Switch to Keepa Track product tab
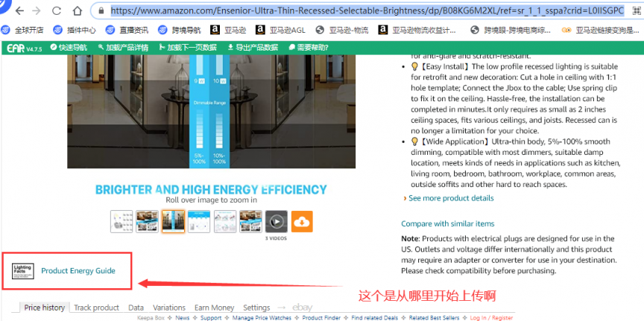 coord(96,308)
